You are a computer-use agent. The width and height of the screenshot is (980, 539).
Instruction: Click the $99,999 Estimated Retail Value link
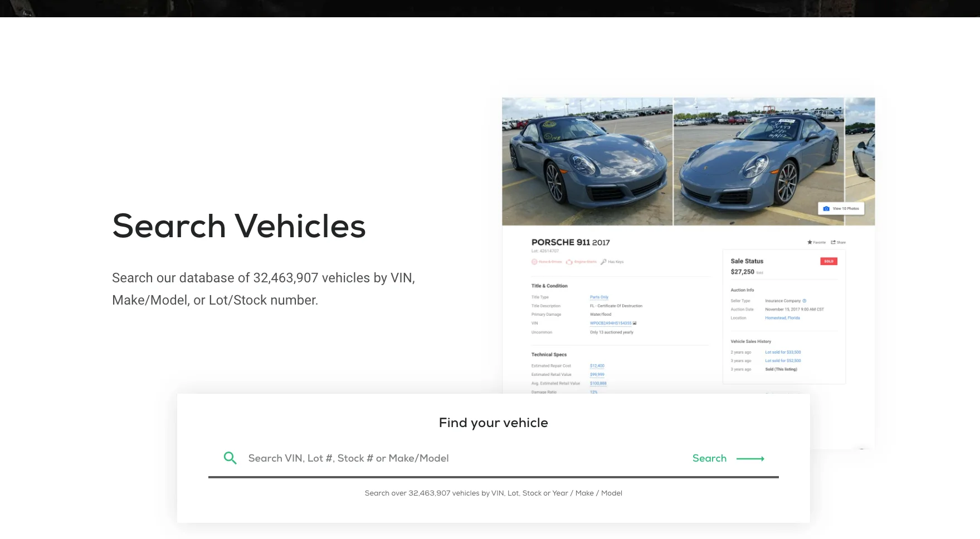point(596,374)
